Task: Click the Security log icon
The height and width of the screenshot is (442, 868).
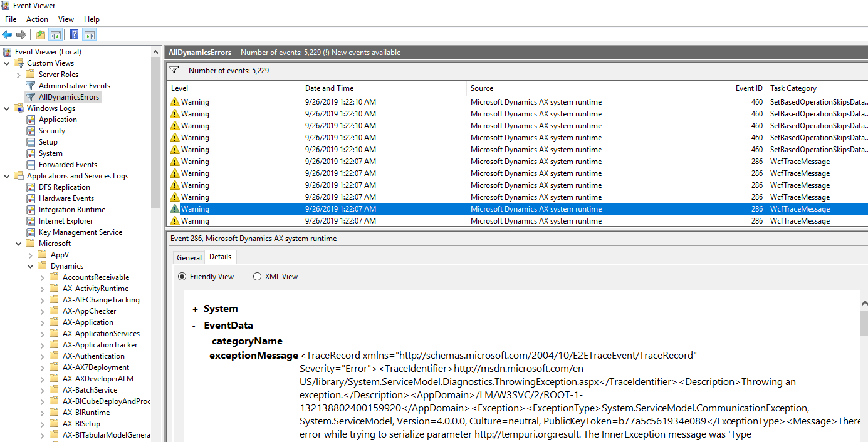Action: click(x=30, y=131)
